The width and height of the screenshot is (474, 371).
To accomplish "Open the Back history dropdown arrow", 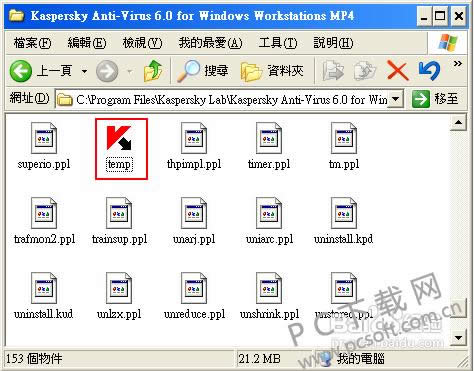I will pos(84,71).
